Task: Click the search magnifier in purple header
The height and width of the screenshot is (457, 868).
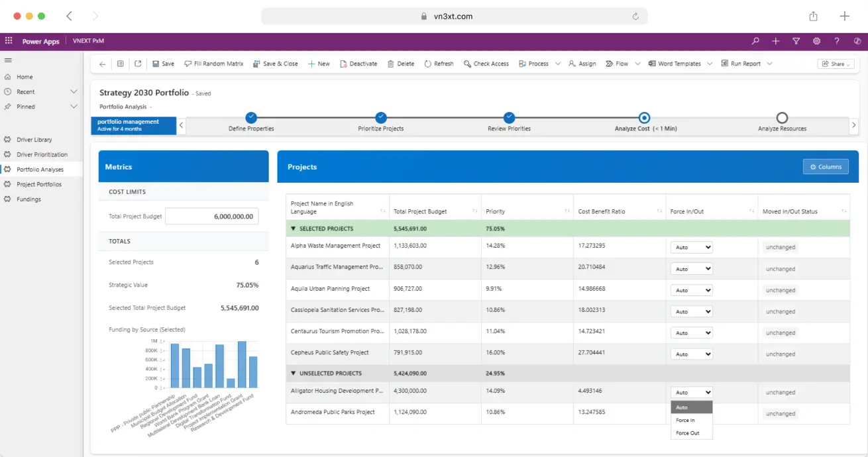Action: [x=755, y=41]
